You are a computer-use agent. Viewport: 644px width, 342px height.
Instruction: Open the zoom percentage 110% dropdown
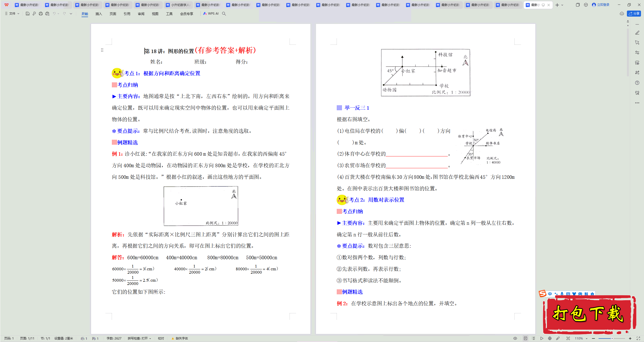pyautogui.click(x=581, y=338)
